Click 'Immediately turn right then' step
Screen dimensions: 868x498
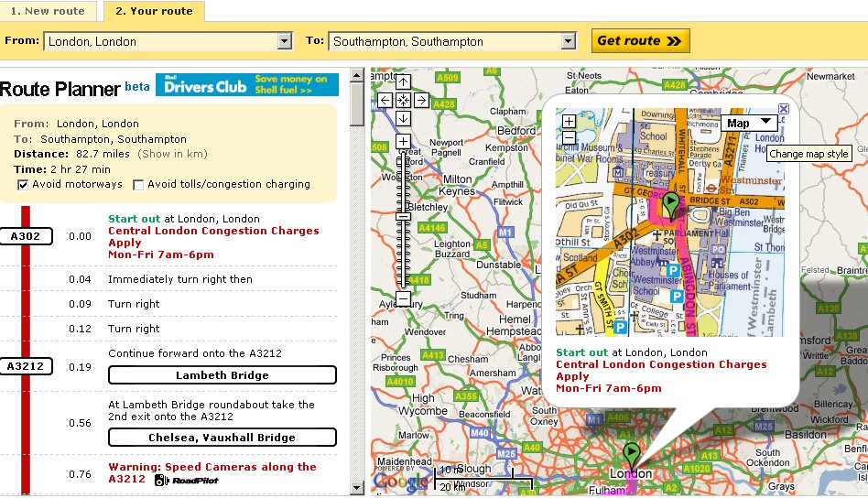[x=179, y=279]
